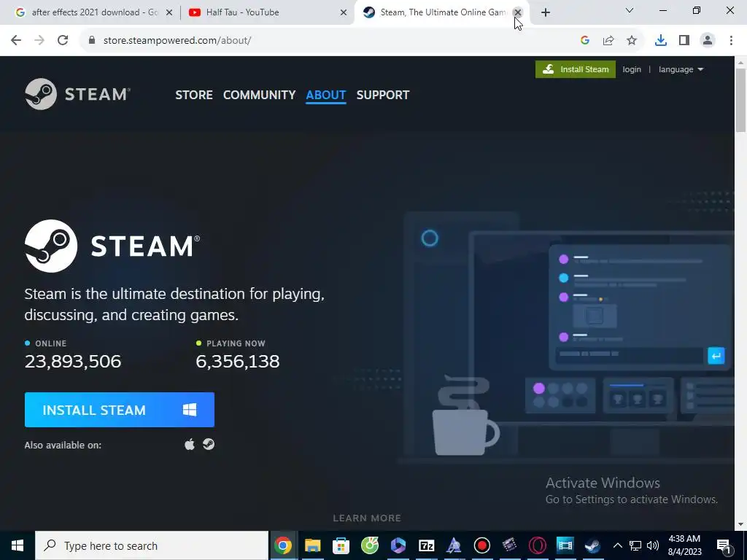
Task: Open the taskbar clock and date
Action: click(x=684, y=545)
